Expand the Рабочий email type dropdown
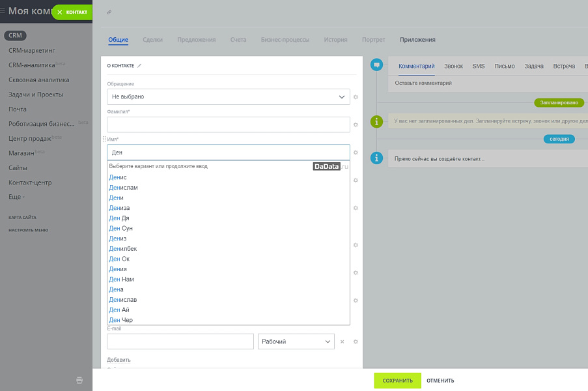Screen dimensions: 588x391 [x=296, y=341]
